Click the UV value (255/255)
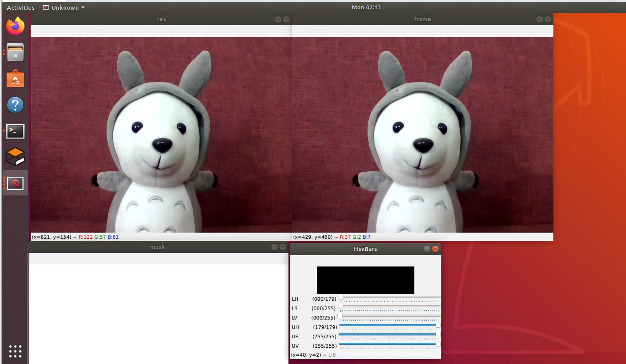The width and height of the screenshot is (626, 364). [x=325, y=346]
